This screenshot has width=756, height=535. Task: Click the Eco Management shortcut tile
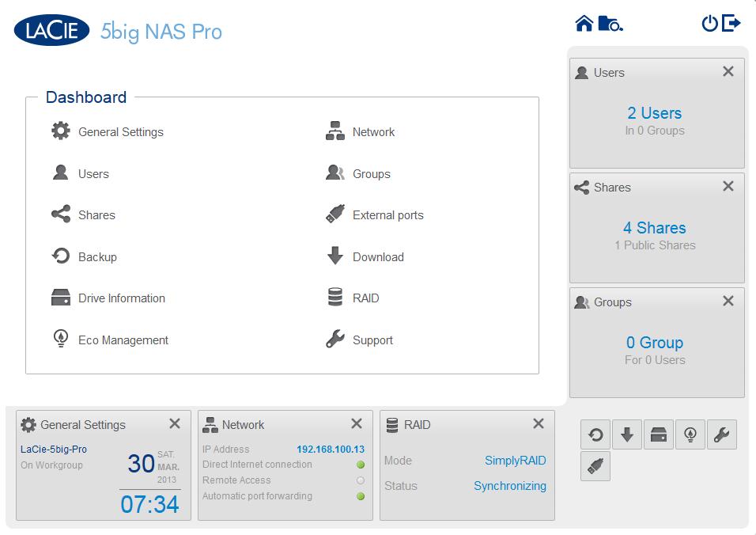[x=690, y=434]
